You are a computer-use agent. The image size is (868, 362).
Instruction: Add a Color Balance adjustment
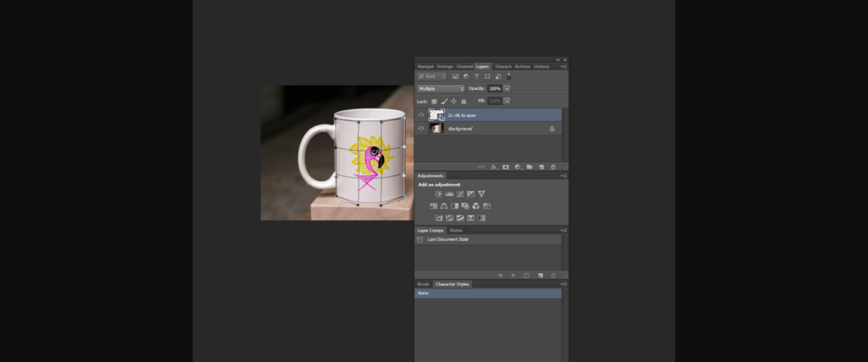tap(444, 206)
